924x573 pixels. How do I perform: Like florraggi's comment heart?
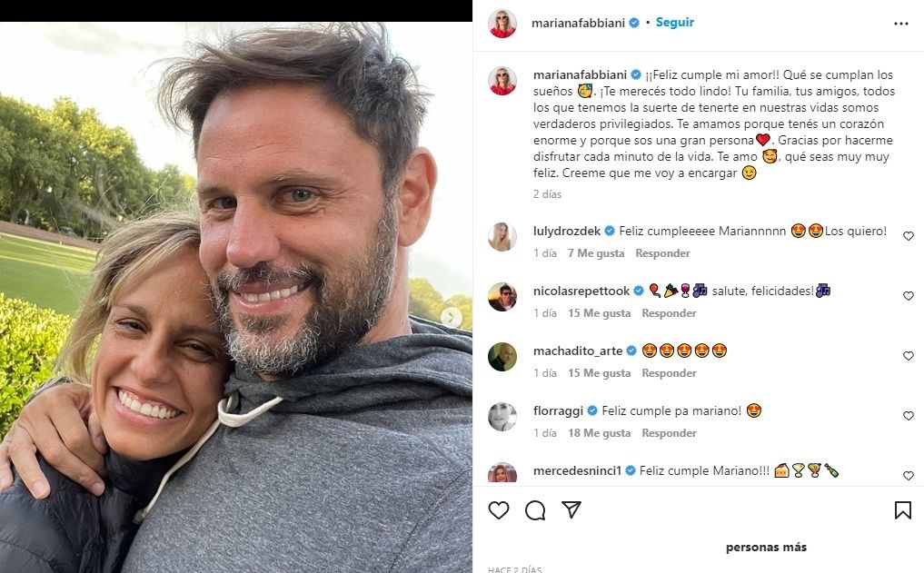click(908, 416)
